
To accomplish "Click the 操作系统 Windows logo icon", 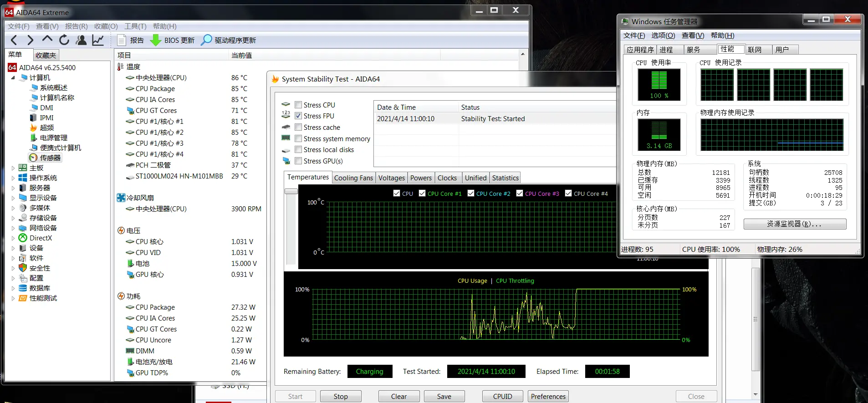I will pyautogui.click(x=23, y=178).
